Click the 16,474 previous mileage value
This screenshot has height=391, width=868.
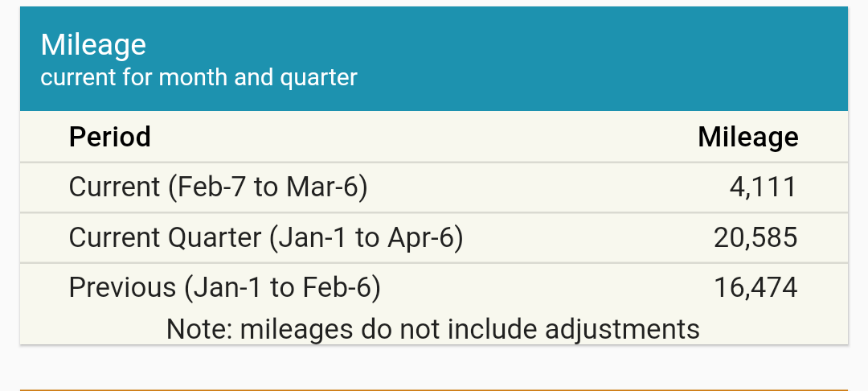755,288
